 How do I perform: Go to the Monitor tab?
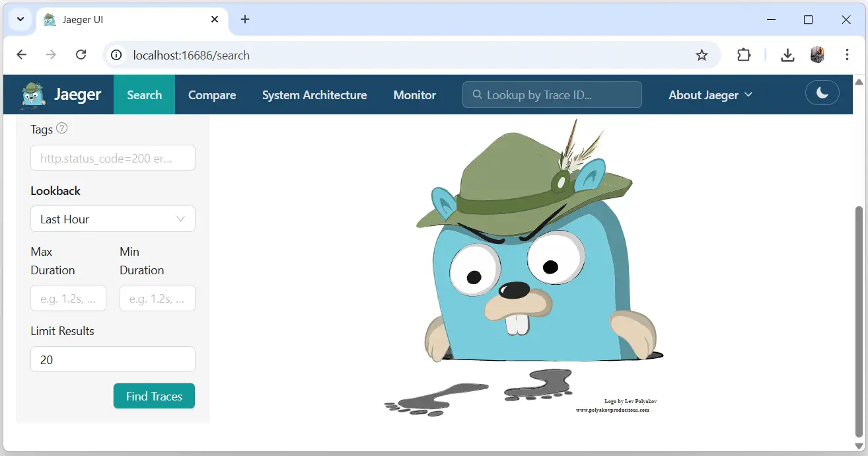pyautogui.click(x=415, y=95)
